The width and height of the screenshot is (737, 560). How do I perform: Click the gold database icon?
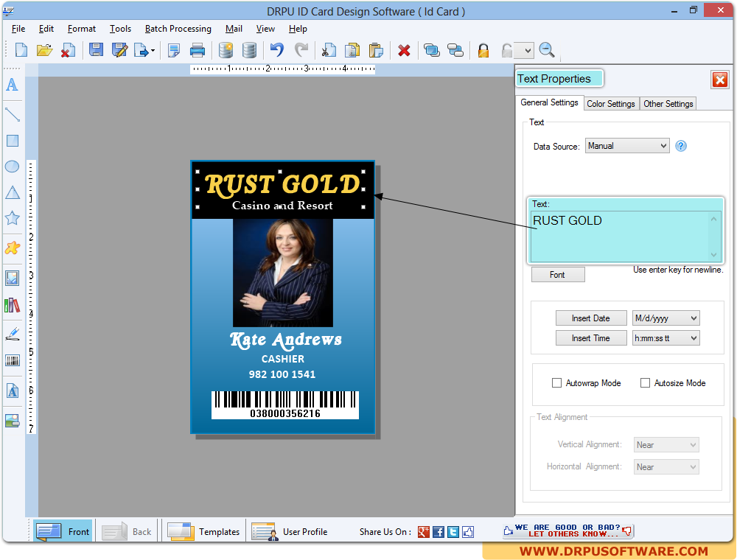coord(226,50)
